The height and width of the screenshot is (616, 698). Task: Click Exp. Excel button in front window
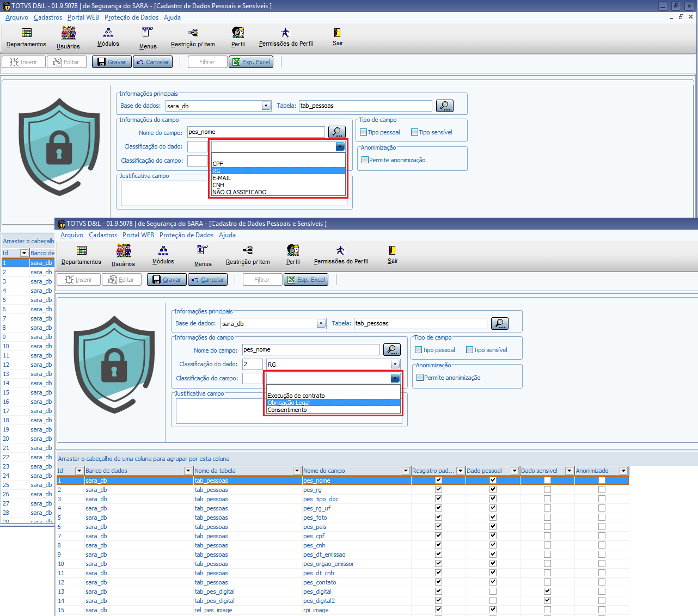tap(306, 280)
